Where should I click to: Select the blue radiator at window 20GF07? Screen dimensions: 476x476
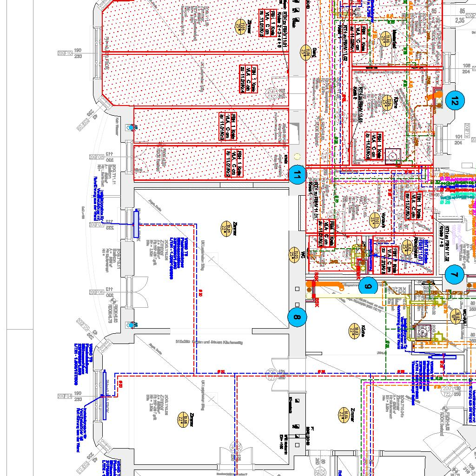(x=136, y=225)
